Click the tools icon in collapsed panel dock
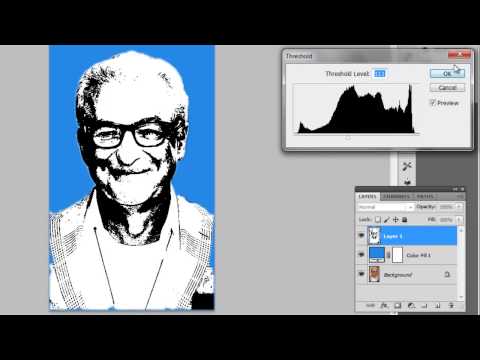Viewport: 480px width, 360px height. click(x=407, y=166)
